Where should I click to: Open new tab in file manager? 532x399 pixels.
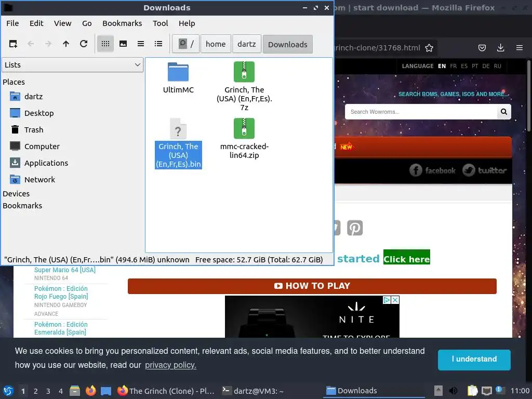13,44
